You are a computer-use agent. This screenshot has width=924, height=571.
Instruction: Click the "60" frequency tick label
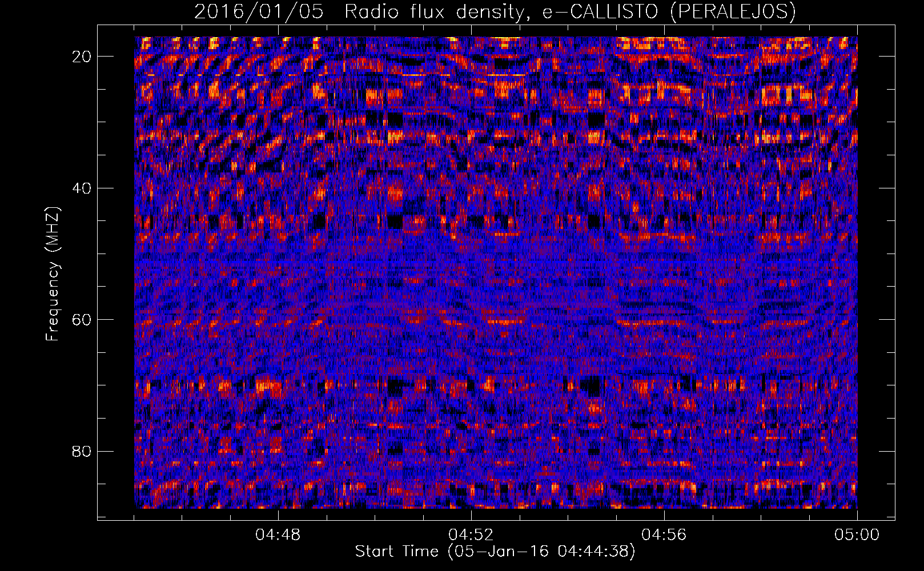tap(82, 320)
